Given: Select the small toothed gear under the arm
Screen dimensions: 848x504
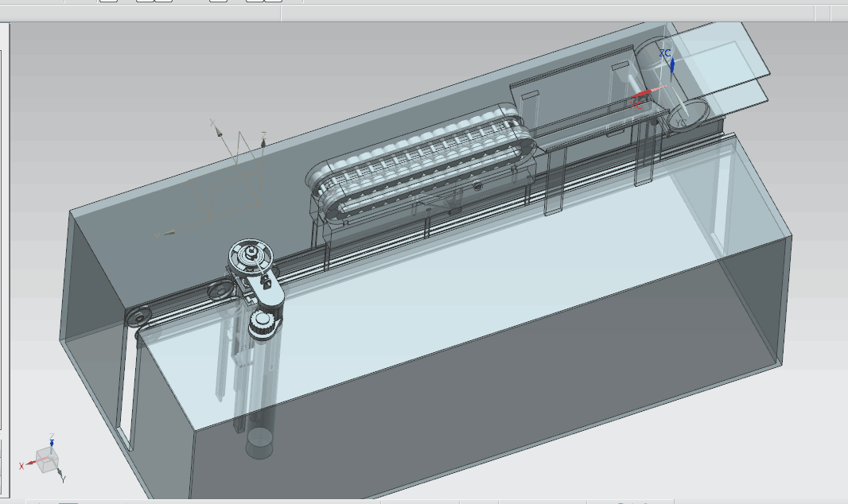Looking at the screenshot, I should [264, 324].
